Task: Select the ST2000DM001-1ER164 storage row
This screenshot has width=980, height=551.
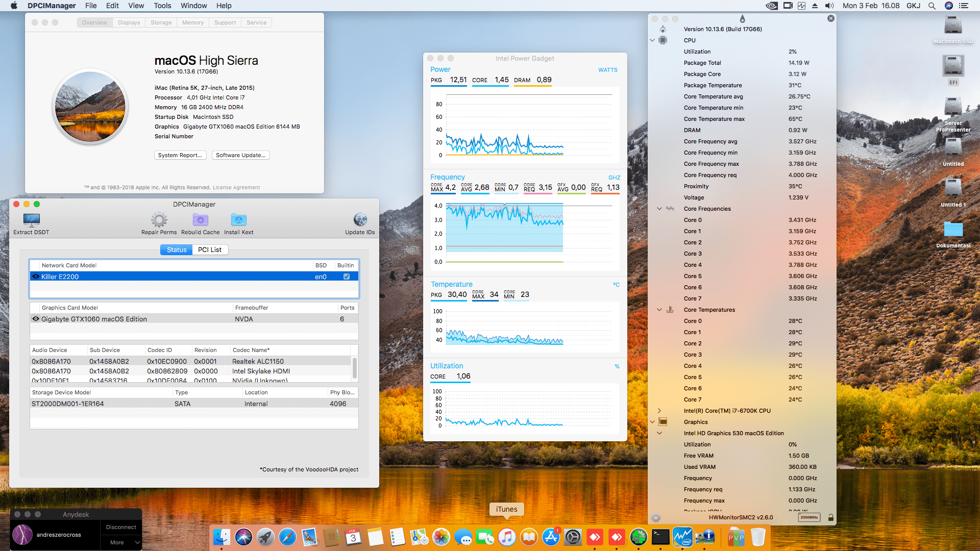Action: point(194,404)
